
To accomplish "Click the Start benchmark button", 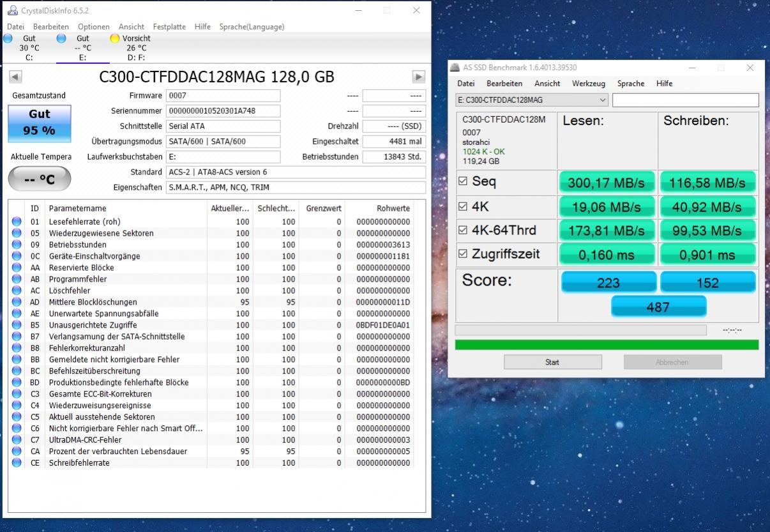I will [x=553, y=362].
